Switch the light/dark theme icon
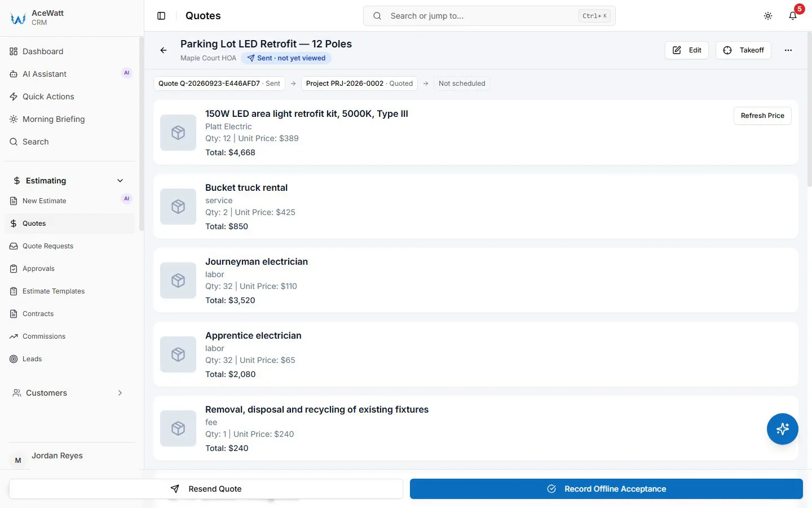 768,16
